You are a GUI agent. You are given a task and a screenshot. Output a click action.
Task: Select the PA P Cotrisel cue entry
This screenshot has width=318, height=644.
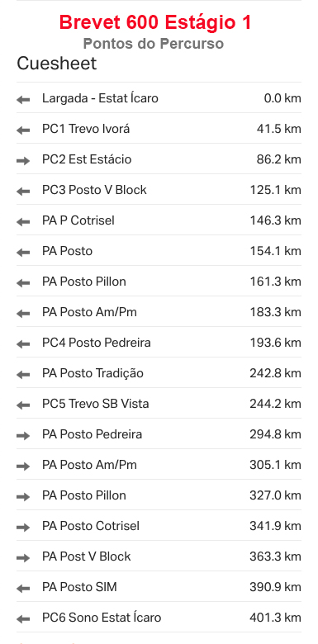pos(159,220)
